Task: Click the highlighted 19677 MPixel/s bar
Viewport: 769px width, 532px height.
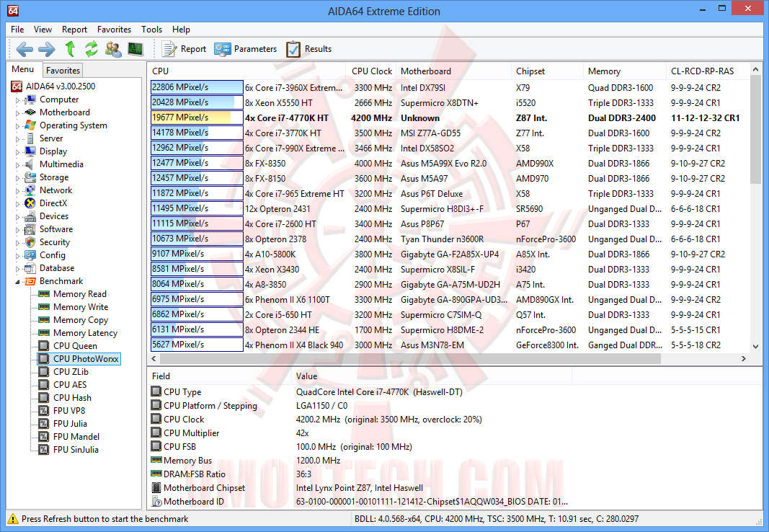Action: point(197,118)
